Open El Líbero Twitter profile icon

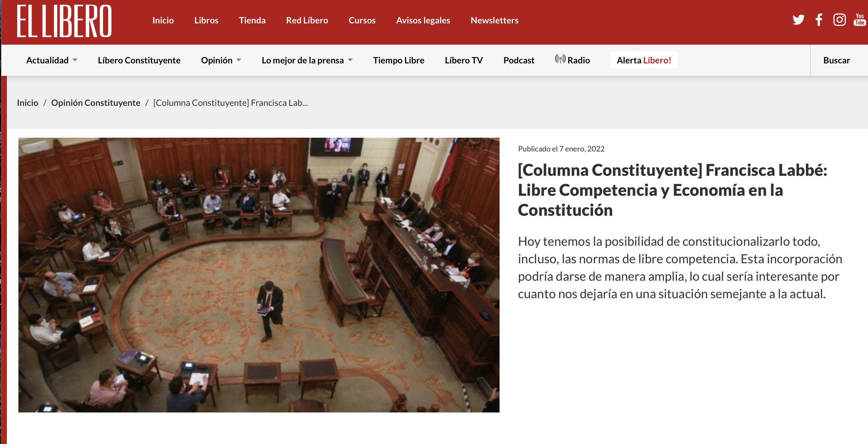tap(798, 20)
